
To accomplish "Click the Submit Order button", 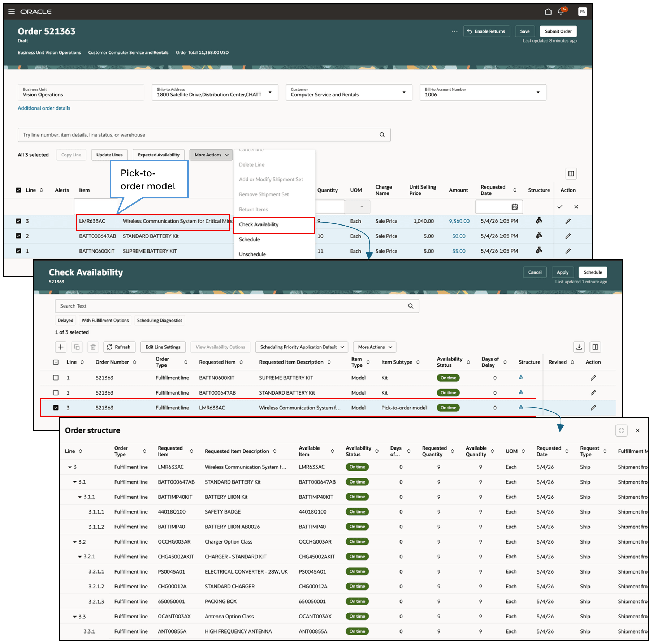I will [558, 31].
